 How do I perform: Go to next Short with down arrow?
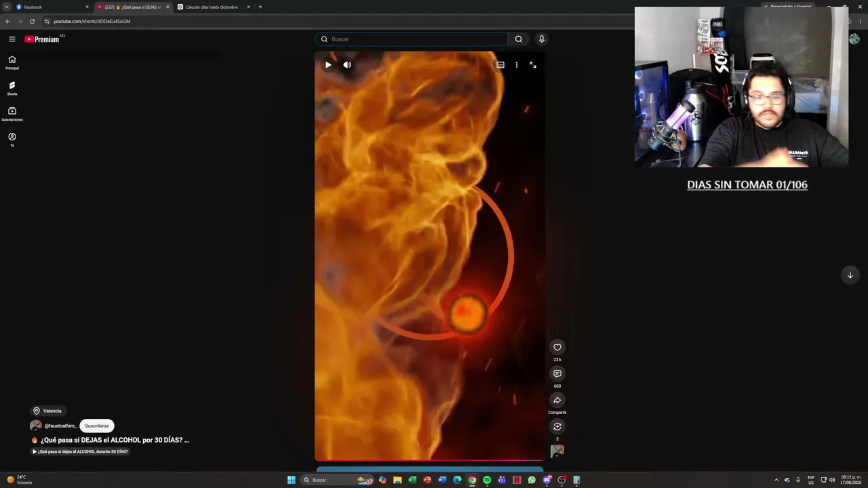coord(850,275)
